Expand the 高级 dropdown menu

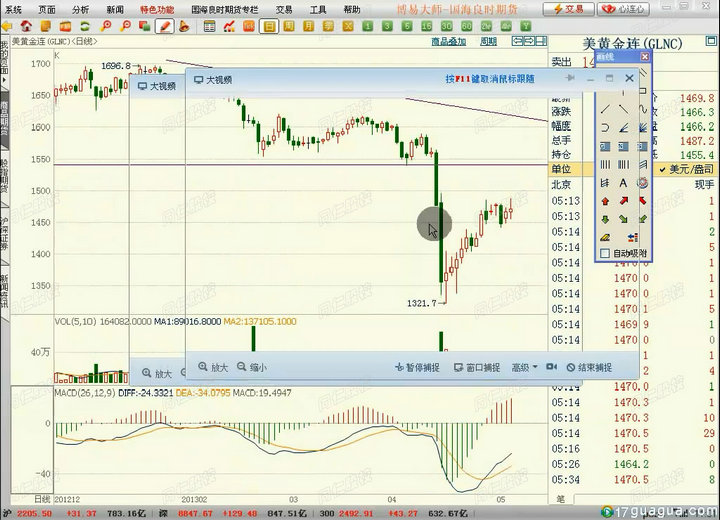525,367
